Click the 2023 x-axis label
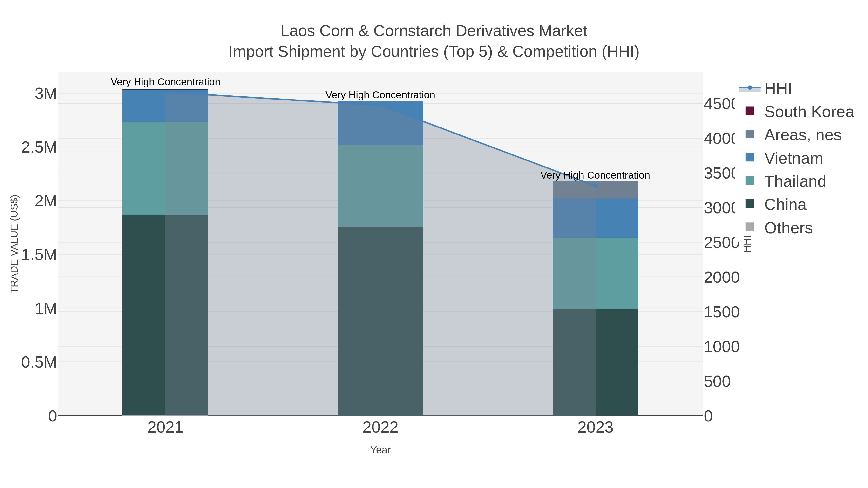Image resolution: width=868 pixels, height=488 pixels. coord(595,428)
